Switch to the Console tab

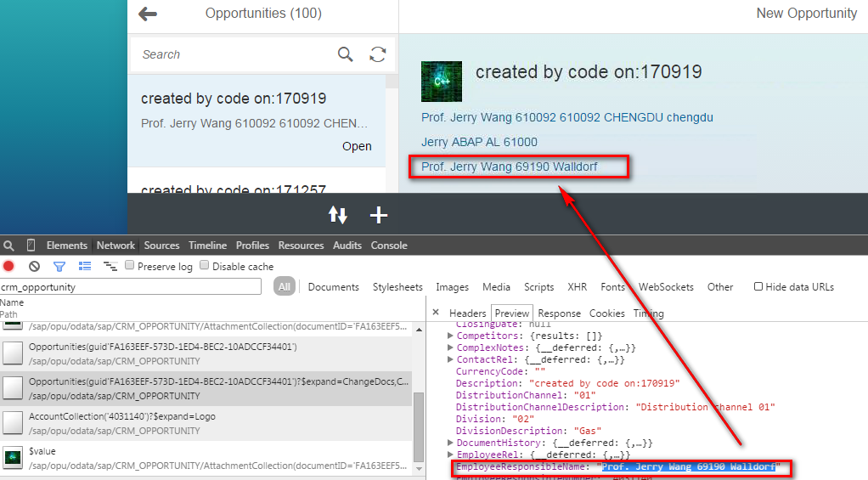tap(389, 246)
